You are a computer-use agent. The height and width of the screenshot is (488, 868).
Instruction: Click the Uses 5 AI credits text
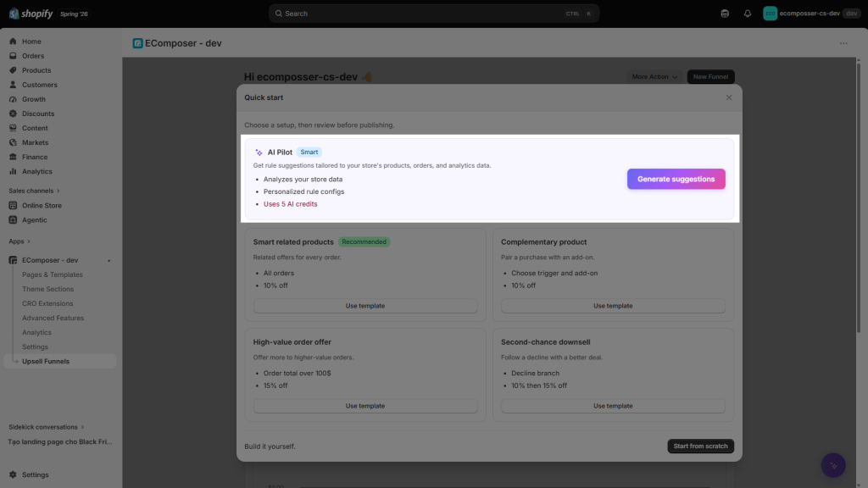point(290,204)
